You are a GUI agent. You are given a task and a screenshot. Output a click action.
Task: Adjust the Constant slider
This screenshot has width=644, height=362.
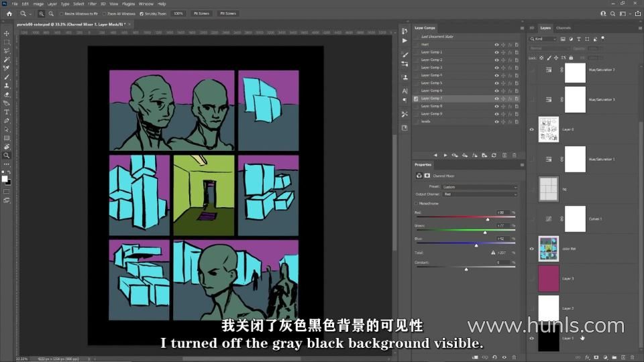click(x=466, y=269)
